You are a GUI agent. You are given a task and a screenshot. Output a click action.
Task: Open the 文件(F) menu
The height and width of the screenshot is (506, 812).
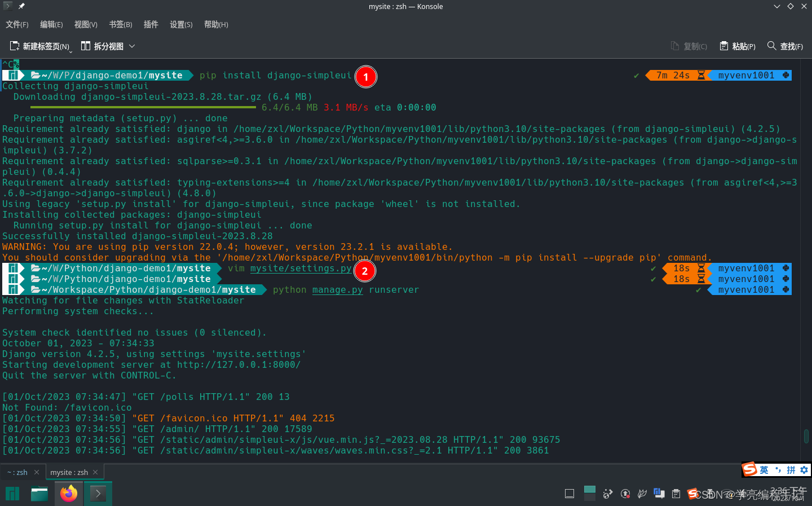coord(17,24)
